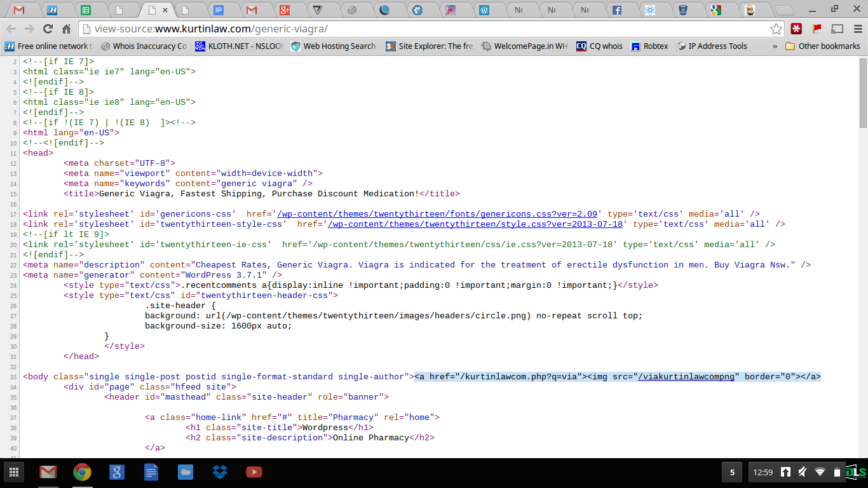Launch Gmail from the bottom shelf
868x488 pixels.
[48, 472]
